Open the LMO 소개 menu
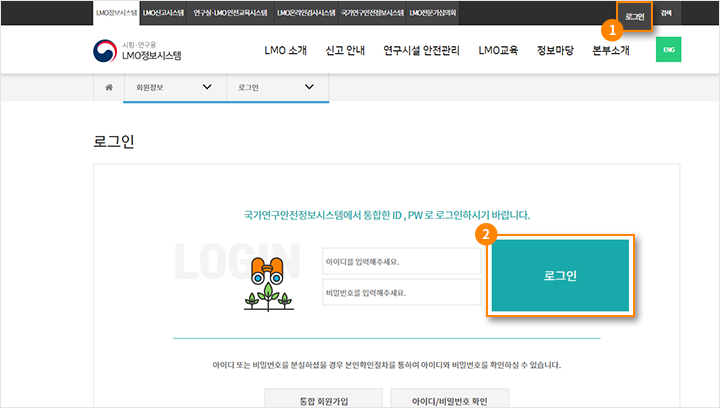 point(286,50)
